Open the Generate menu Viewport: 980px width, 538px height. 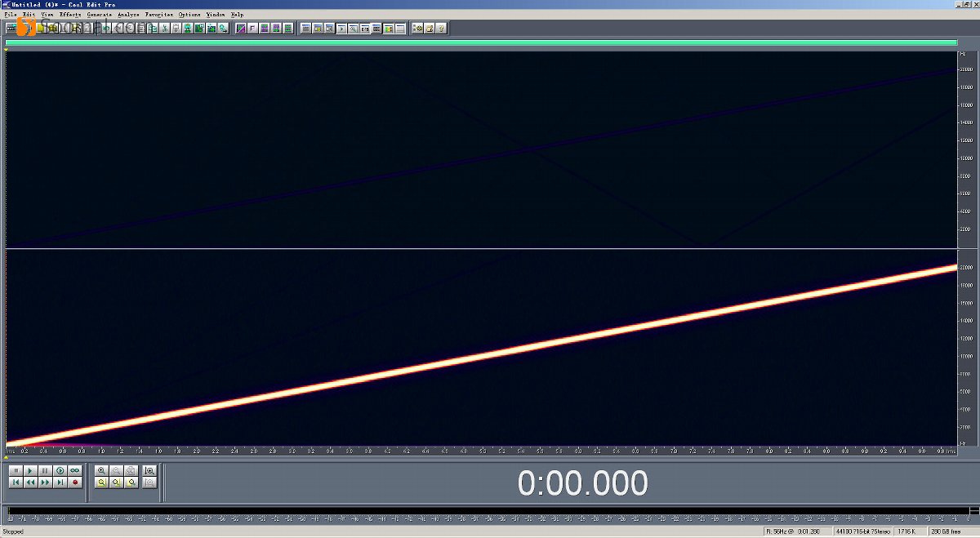(x=100, y=15)
